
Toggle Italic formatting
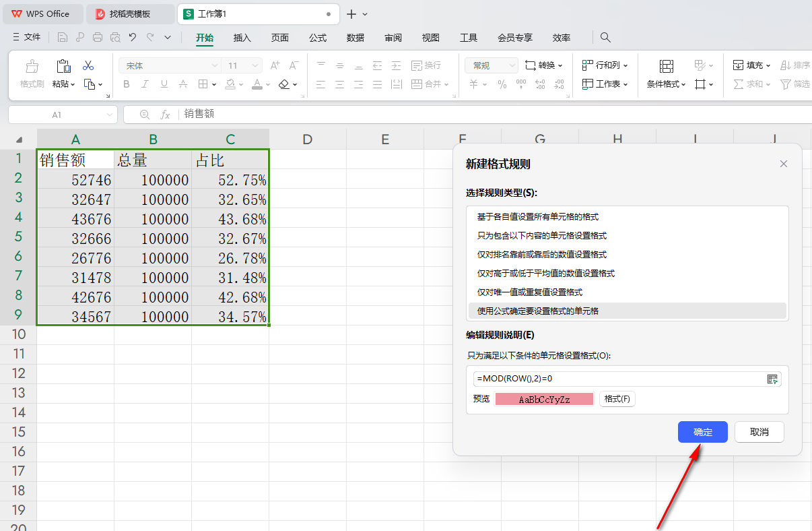(x=145, y=84)
